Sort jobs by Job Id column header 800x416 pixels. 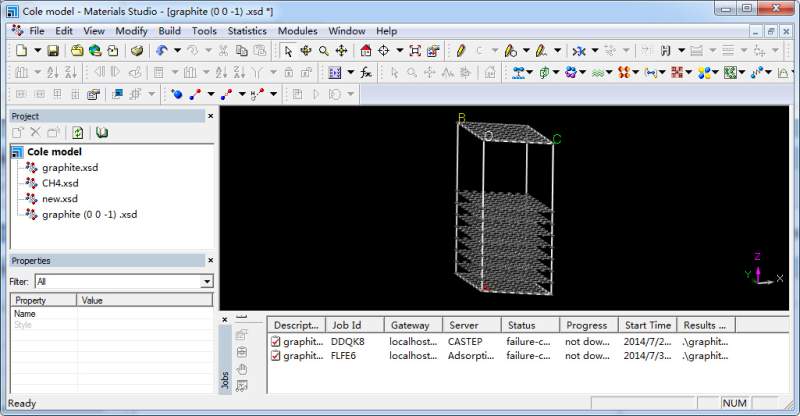pyautogui.click(x=355, y=325)
